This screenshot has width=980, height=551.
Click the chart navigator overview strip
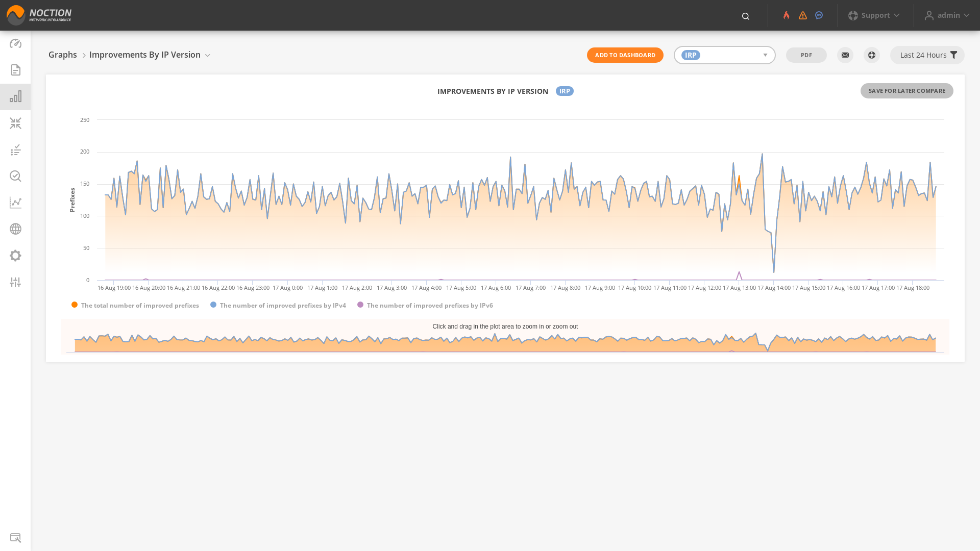[x=505, y=337]
